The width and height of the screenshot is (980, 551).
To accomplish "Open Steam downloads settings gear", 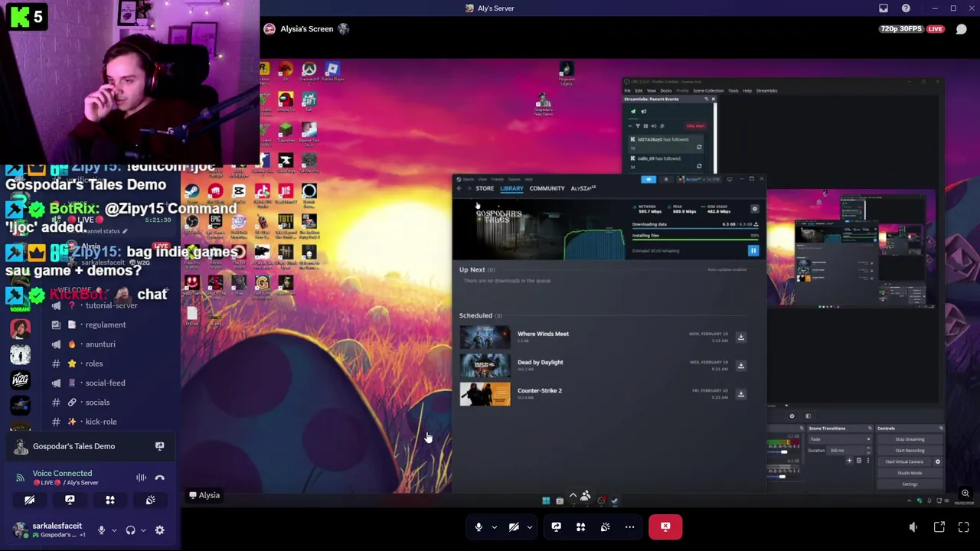I will (754, 209).
